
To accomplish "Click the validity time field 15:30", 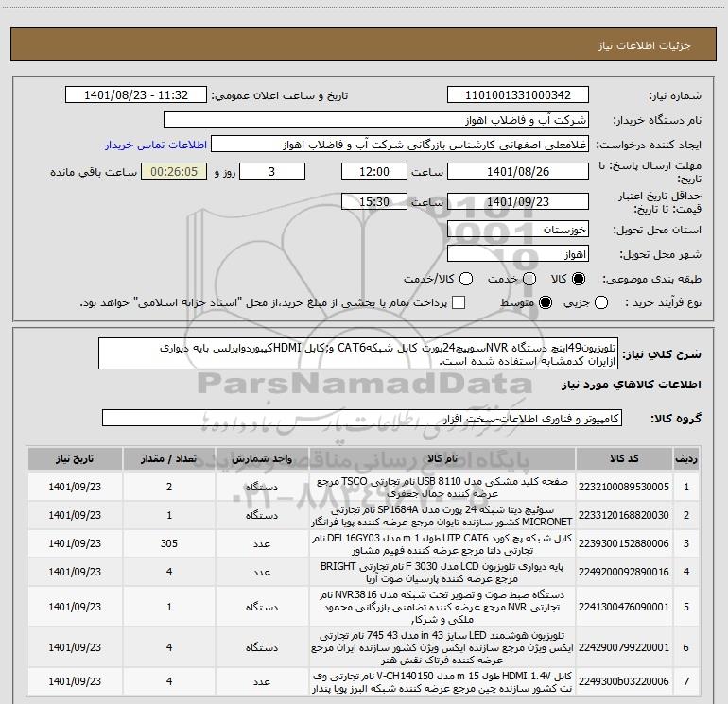I will pyautogui.click(x=374, y=201).
